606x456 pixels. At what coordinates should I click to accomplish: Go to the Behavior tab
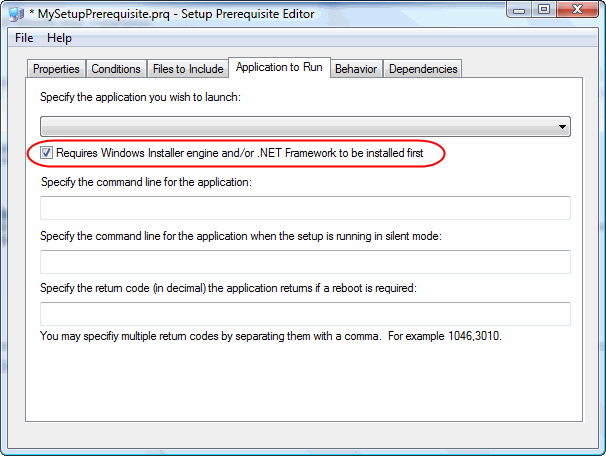356,69
